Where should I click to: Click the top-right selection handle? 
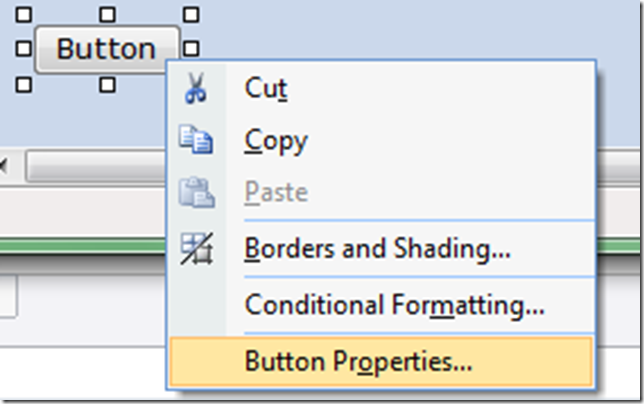pos(192,15)
